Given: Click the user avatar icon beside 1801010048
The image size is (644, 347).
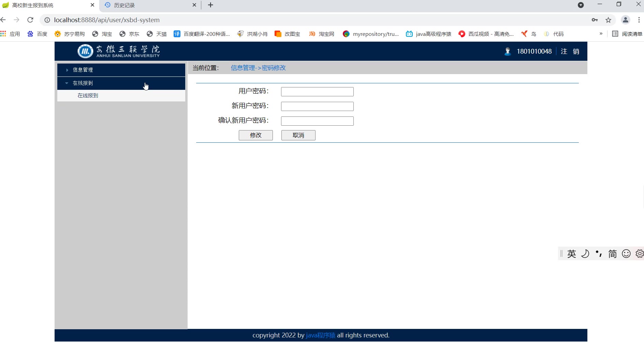Looking at the screenshot, I should pyautogui.click(x=508, y=52).
